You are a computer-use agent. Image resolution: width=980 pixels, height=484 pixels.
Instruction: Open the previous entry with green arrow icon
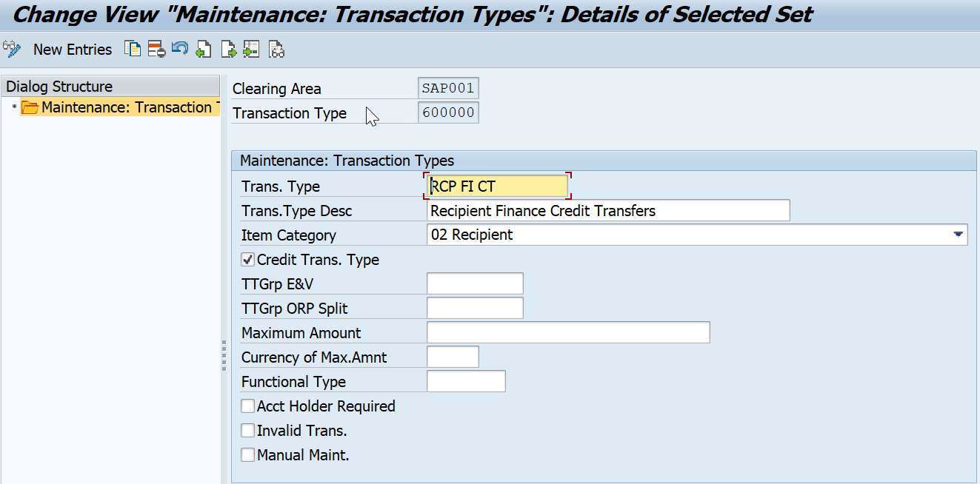pyautogui.click(x=203, y=49)
